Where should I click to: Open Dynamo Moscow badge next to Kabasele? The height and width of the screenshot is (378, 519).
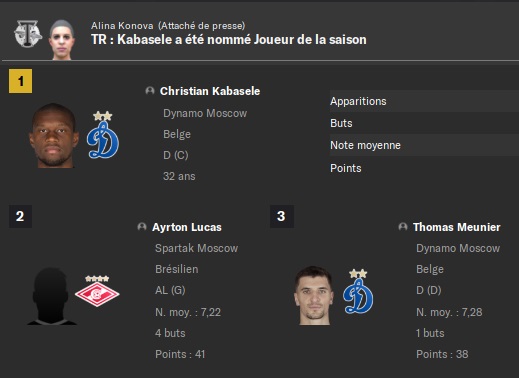[103, 135]
